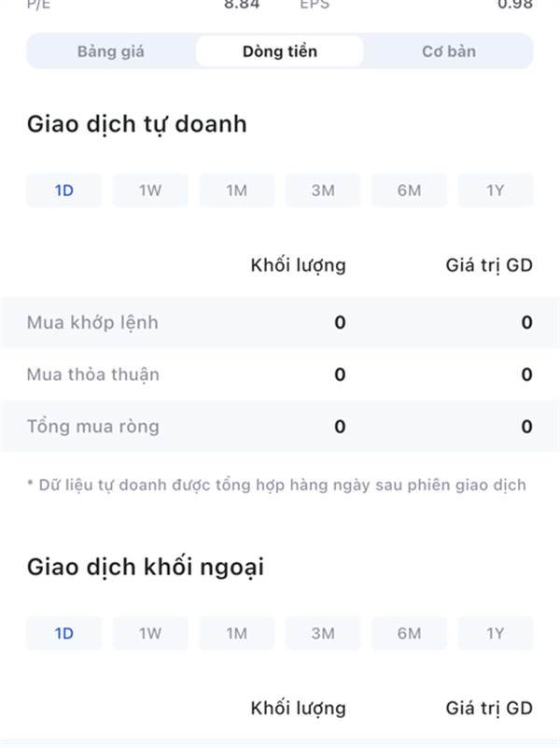
Task: Select the Dòng tiền tab
Action: 280,51
